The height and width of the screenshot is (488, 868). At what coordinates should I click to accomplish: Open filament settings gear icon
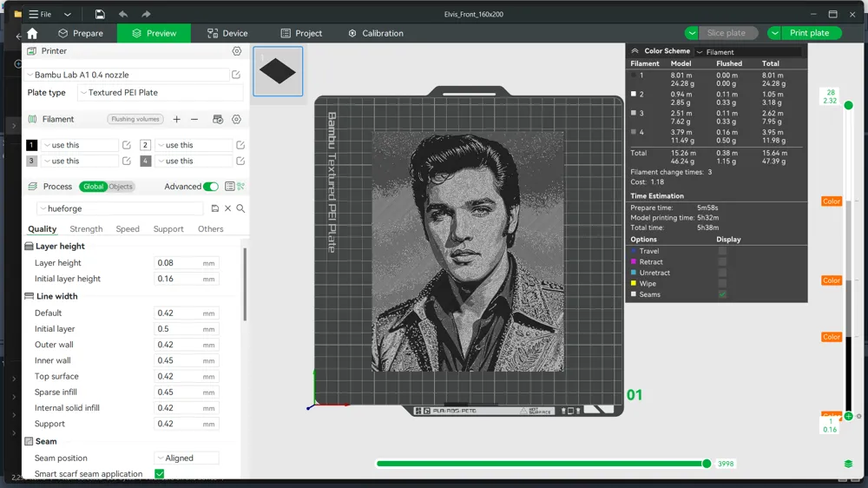tap(236, 119)
